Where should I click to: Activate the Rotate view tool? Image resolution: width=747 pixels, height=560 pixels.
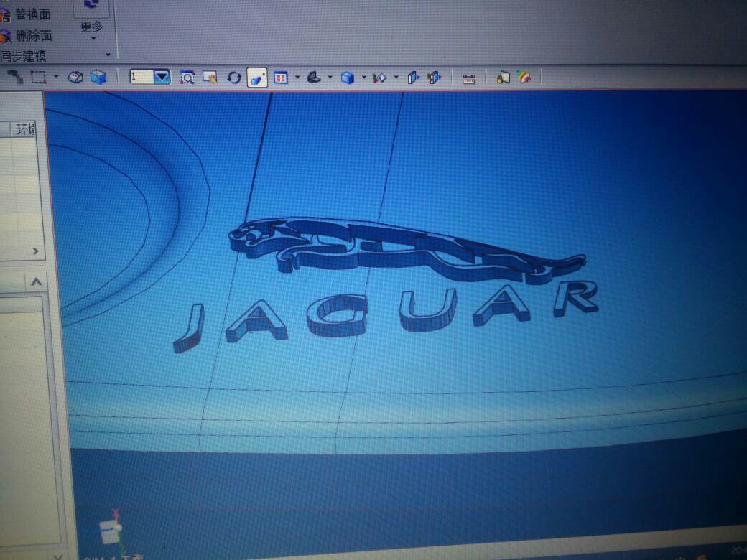point(234,77)
